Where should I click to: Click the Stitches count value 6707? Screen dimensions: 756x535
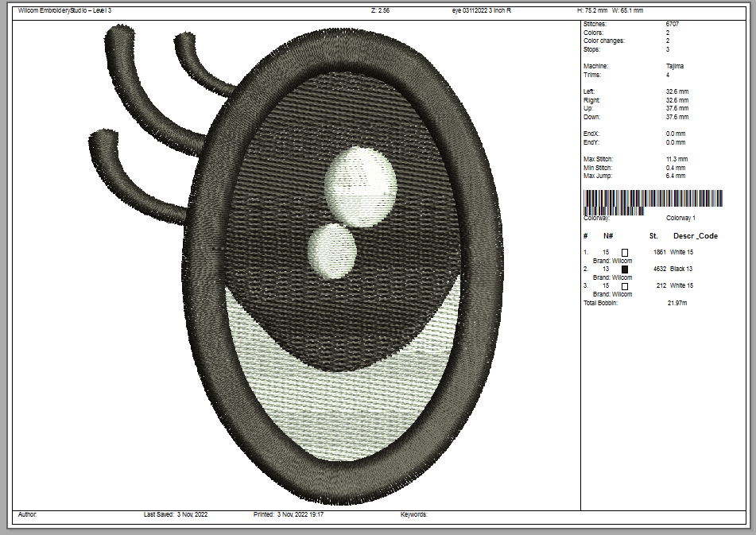click(673, 25)
